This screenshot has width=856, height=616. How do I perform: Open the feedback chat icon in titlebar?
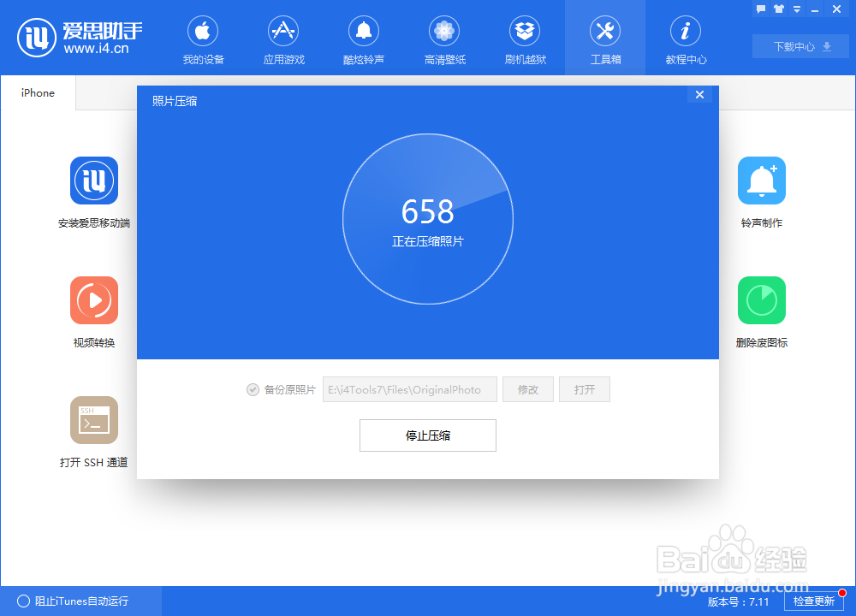(x=761, y=9)
